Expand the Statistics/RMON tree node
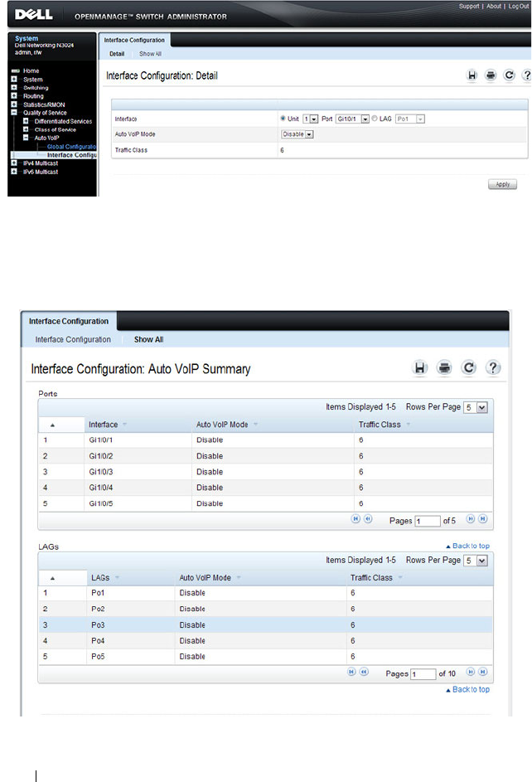 click(x=14, y=104)
